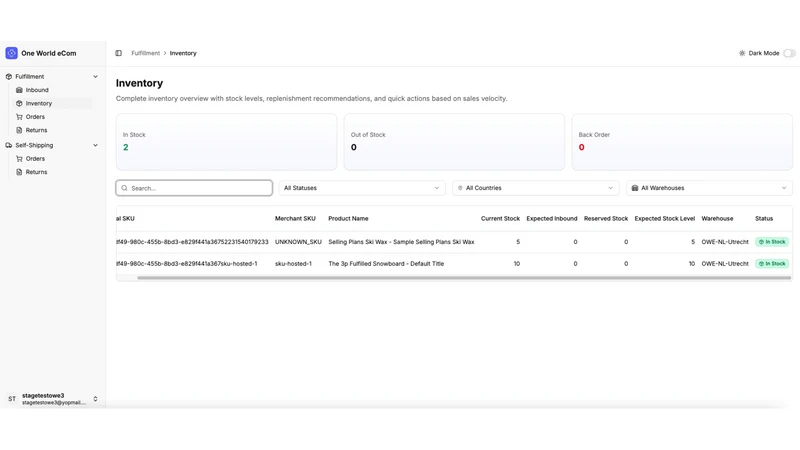Toggle the sidebar panel icon
Screen dimensions: 800x450
coord(118,53)
